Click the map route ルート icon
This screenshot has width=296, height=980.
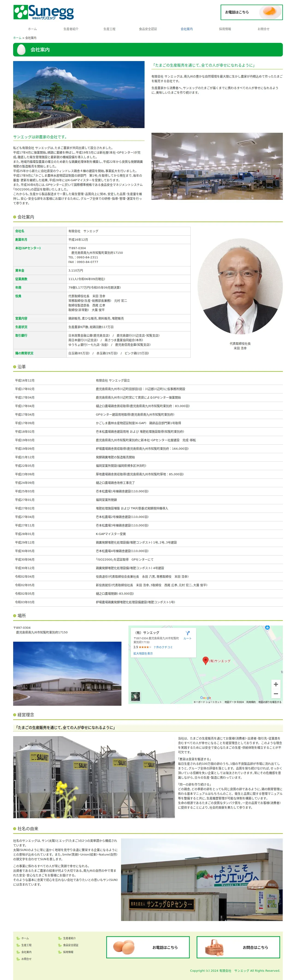[188, 635]
